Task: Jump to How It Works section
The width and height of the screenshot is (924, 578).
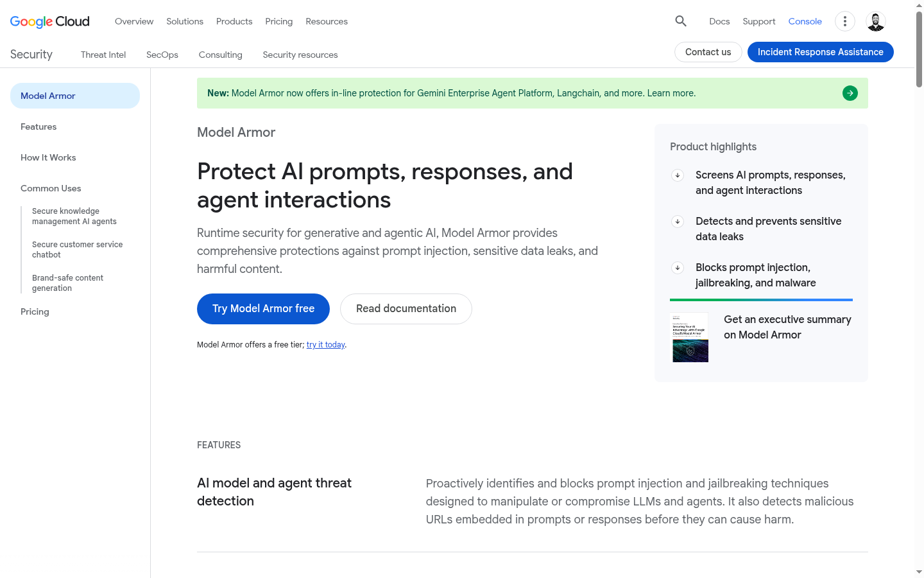Action: [48, 157]
